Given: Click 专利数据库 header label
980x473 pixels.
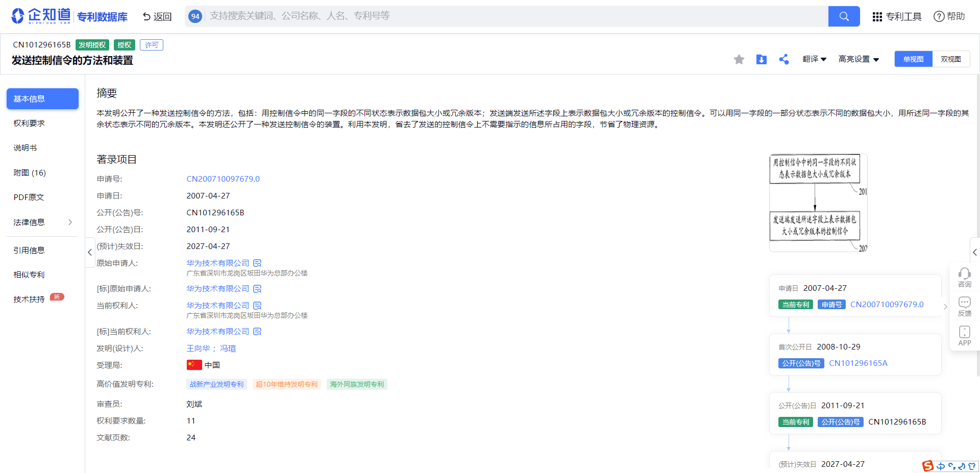Looking at the screenshot, I should pos(102,17).
